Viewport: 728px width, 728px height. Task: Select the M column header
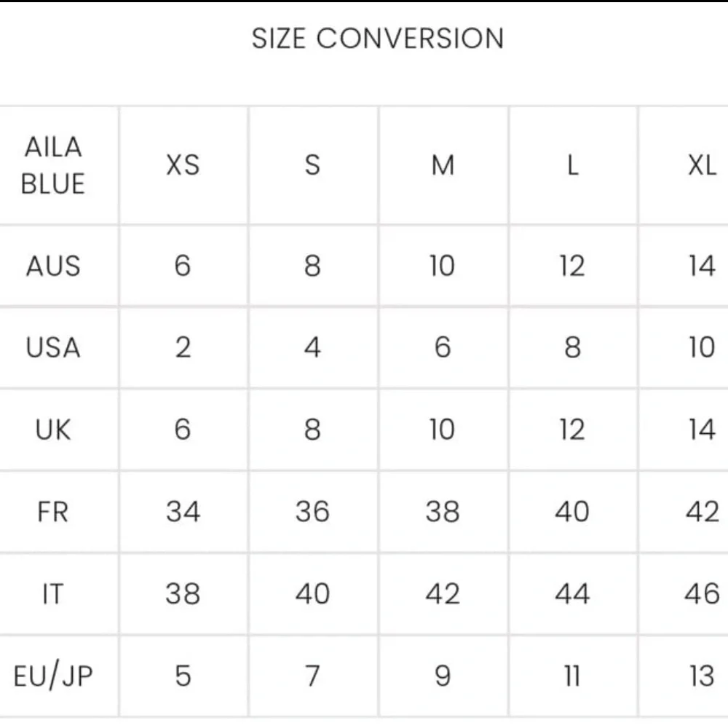pos(443,166)
